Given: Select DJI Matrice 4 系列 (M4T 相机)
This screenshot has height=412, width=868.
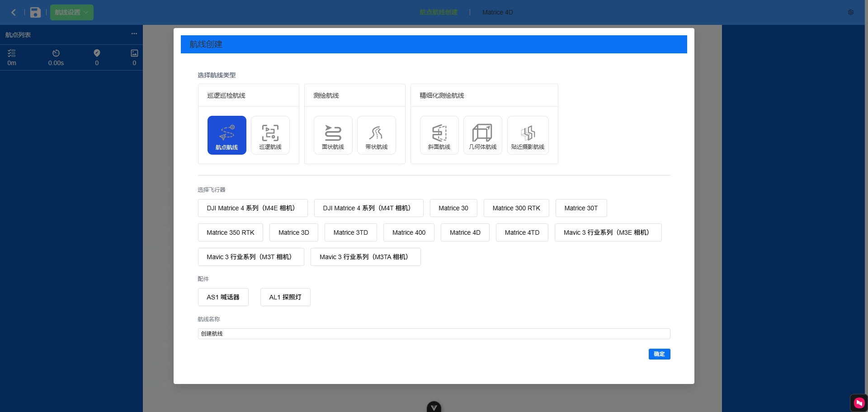Looking at the screenshot, I should coord(369,208).
